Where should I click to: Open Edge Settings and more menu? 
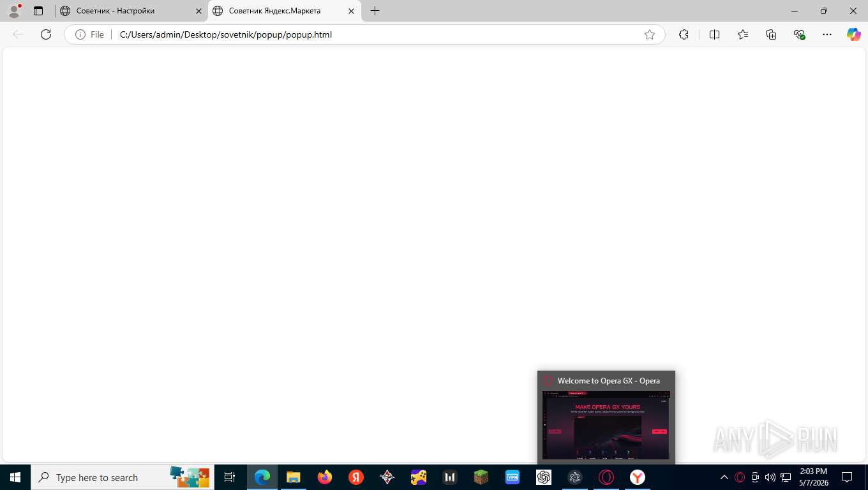(827, 34)
